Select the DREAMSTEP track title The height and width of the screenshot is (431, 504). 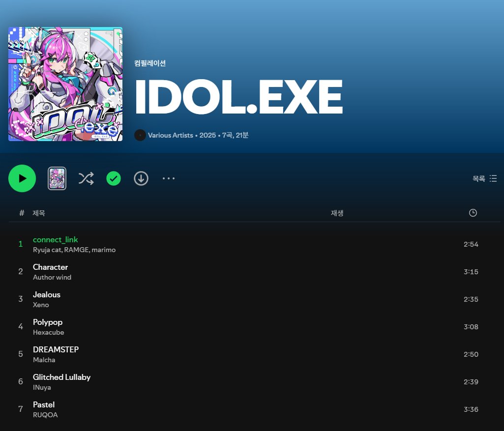56,349
